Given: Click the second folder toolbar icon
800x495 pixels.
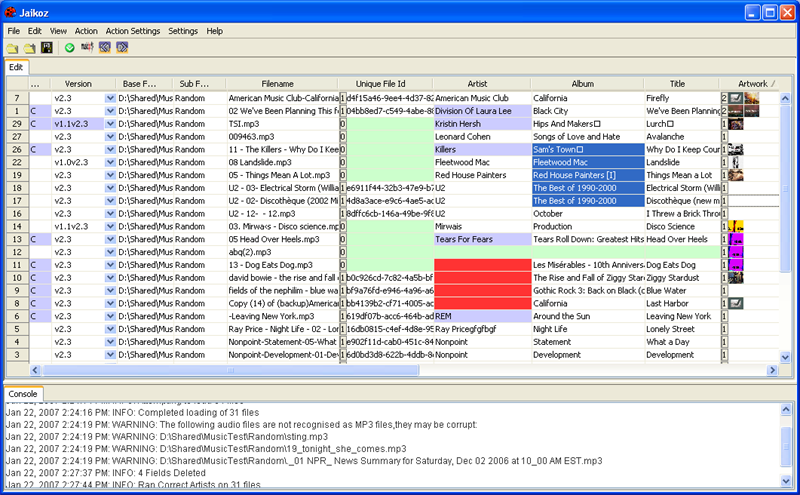Looking at the screenshot, I should click(30, 47).
